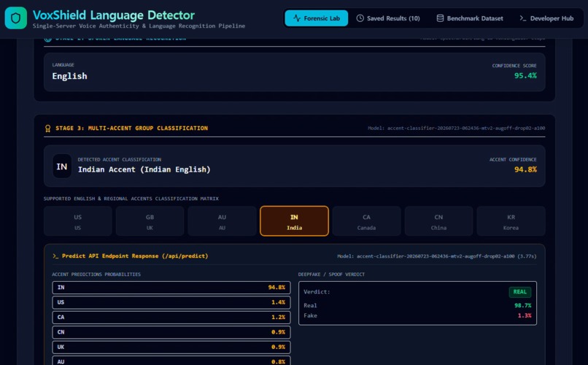The height and width of the screenshot is (365, 588).
Task: Click Deepfake / Spoof Verdict label
Action: 331,274
